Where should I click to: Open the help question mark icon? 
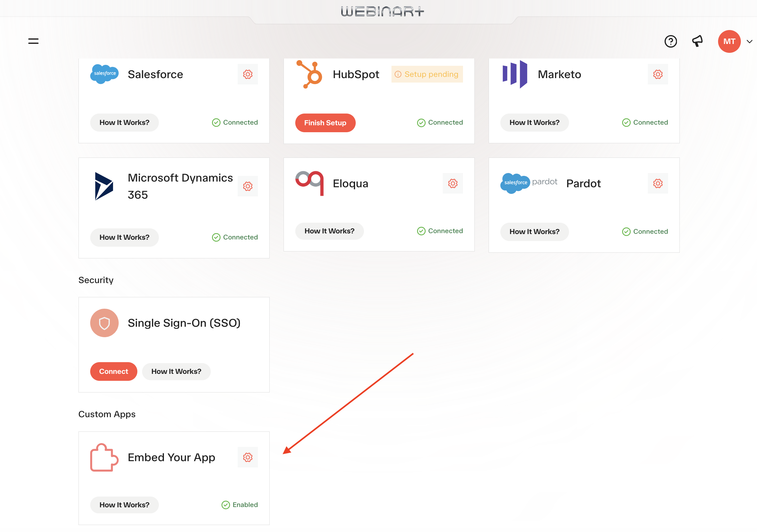(670, 41)
